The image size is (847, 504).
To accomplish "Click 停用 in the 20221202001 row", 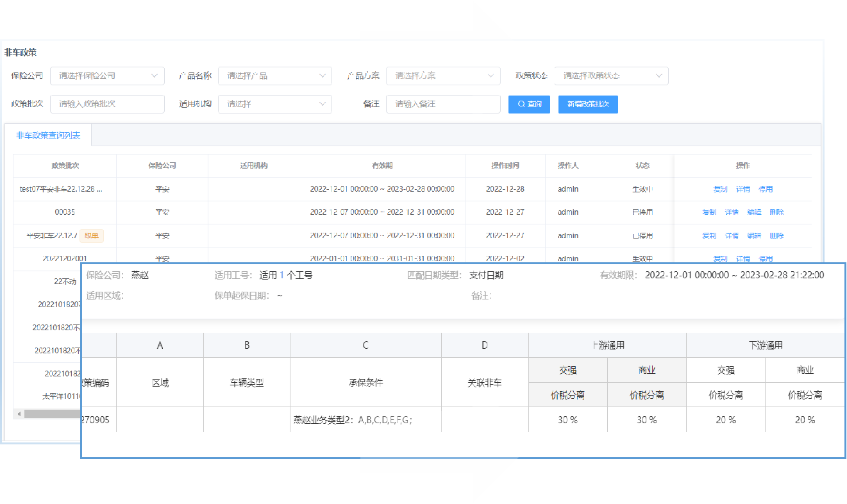I will [x=766, y=258].
